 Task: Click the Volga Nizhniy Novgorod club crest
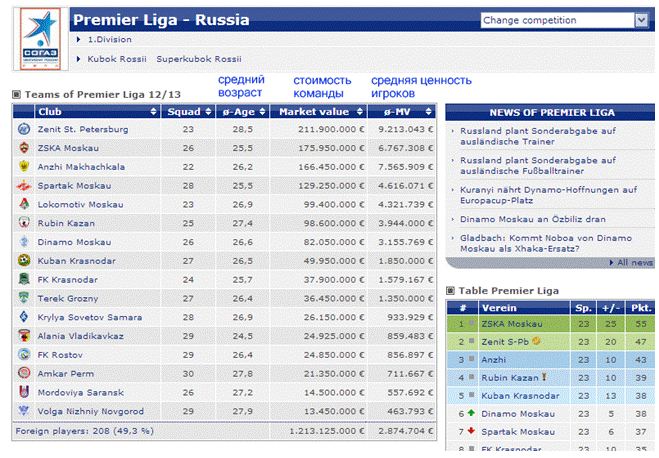coord(24,411)
